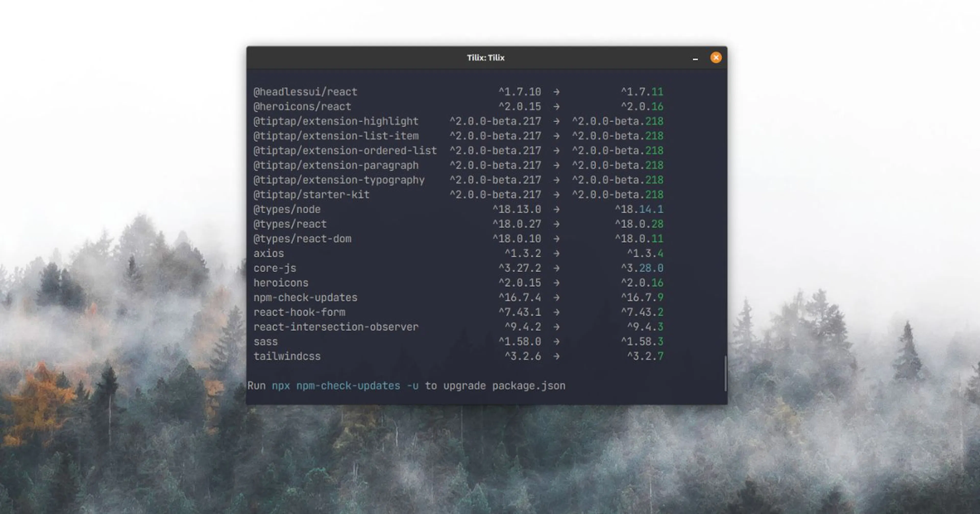The height and width of the screenshot is (514, 980).
Task: Click the current version ^3.2.6
Action: [523, 356]
